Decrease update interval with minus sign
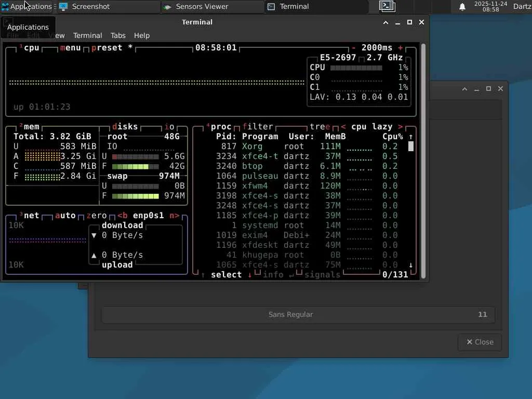This screenshot has height=399, width=532. click(x=353, y=47)
